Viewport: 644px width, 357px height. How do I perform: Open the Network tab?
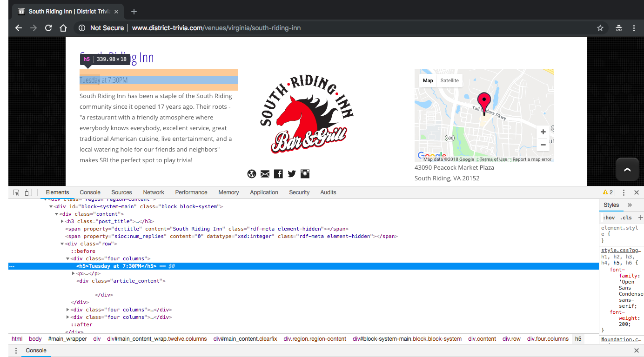click(154, 192)
